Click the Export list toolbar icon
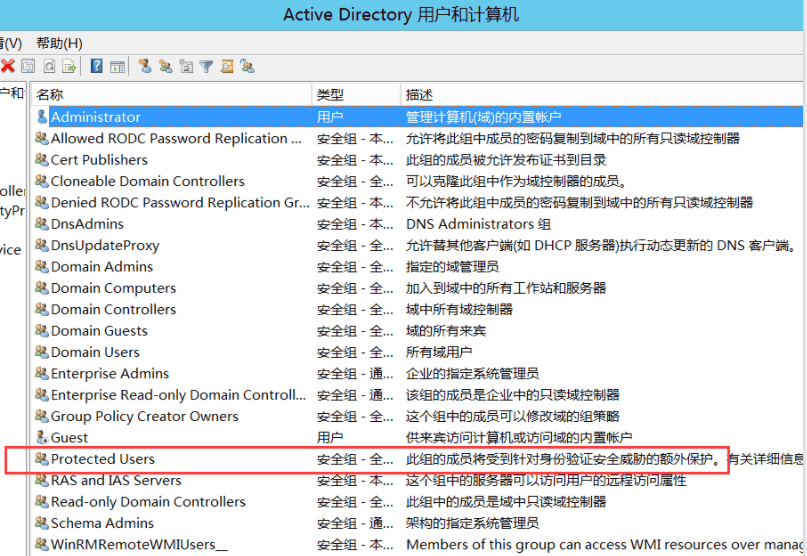The image size is (807, 556). pyautogui.click(x=69, y=66)
